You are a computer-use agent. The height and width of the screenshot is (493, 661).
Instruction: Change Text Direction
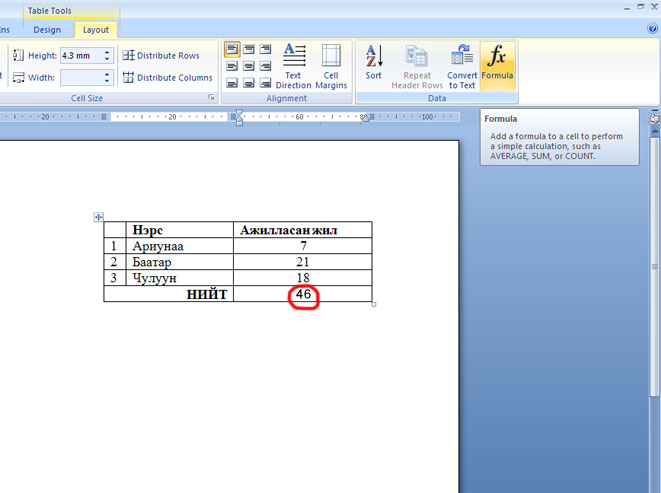point(293,67)
